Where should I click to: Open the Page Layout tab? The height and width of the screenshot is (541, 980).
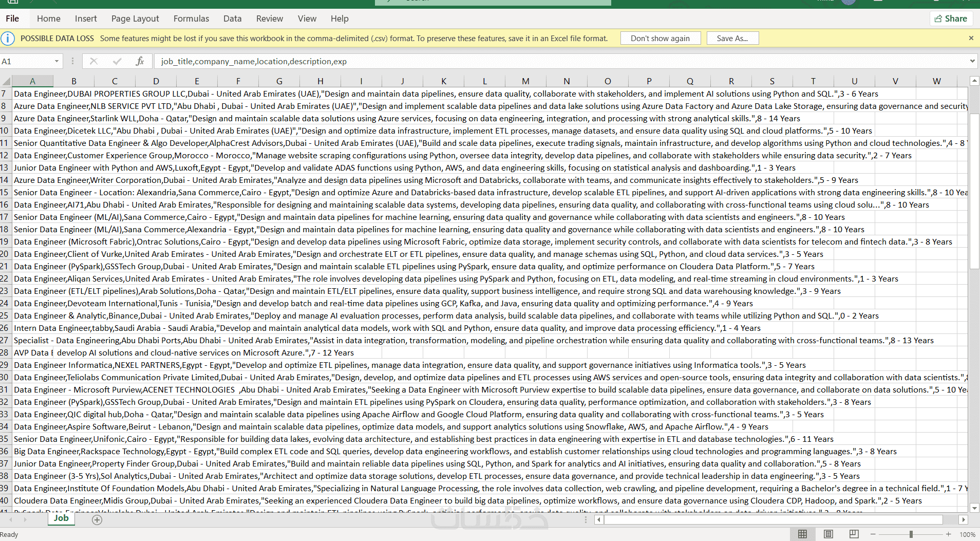click(x=135, y=18)
